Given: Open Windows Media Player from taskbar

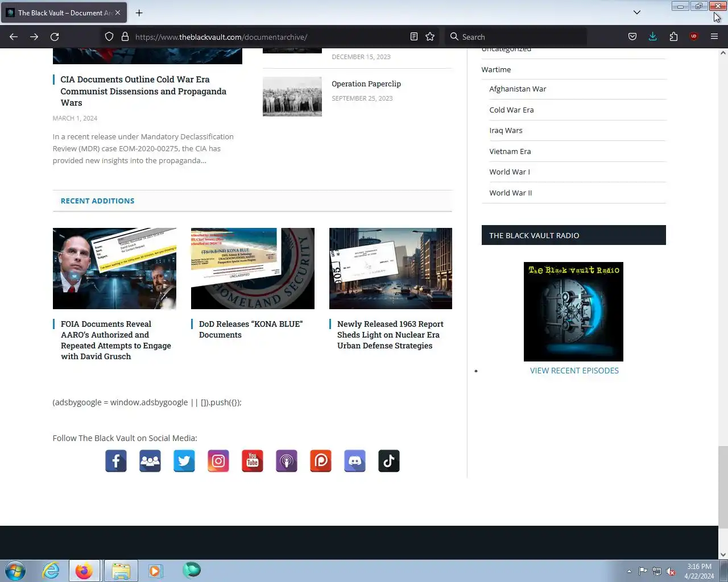Looking at the screenshot, I should coord(155,571).
